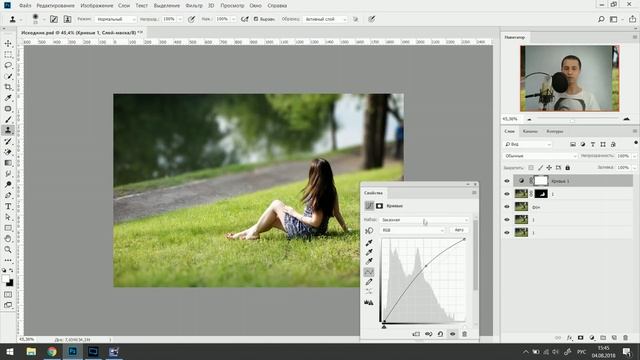Select the Gradient tool
The height and width of the screenshot is (360, 640).
point(8,163)
